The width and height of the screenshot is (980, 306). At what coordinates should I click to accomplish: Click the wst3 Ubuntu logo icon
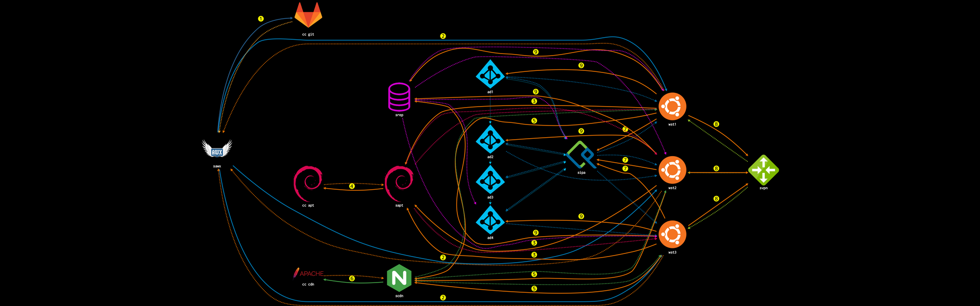point(672,235)
